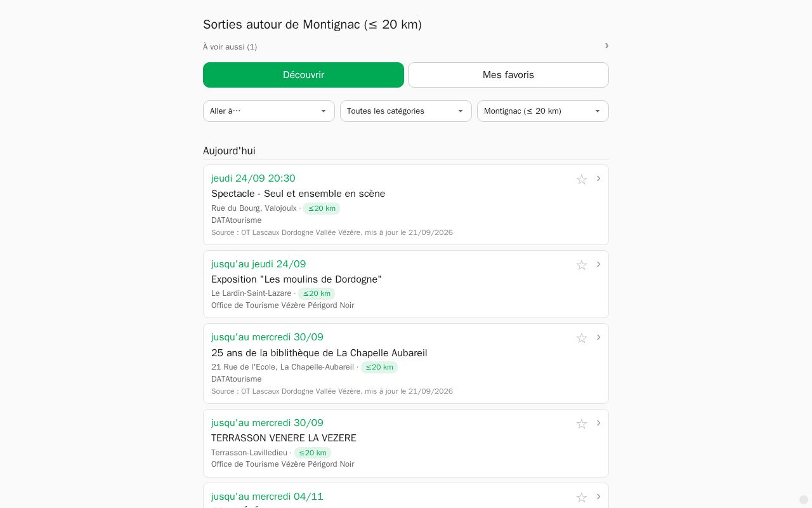Click the "À voir aussi (1)" label

230,47
